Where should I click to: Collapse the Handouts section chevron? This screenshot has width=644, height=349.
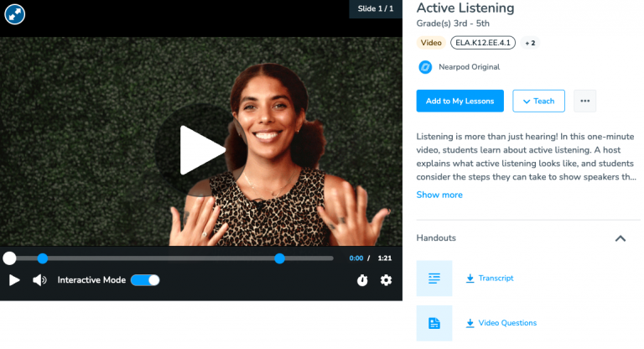pyautogui.click(x=621, y=238)
